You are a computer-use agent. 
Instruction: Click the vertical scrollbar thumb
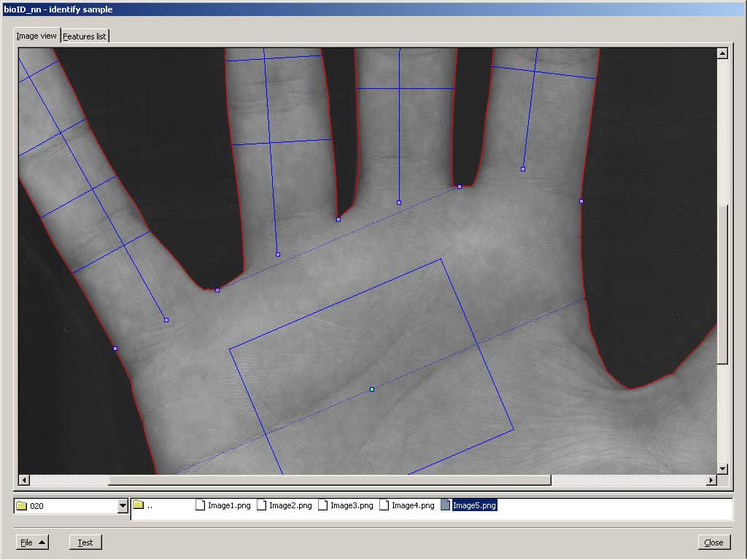pyautogui.click(x=722, y=284)
